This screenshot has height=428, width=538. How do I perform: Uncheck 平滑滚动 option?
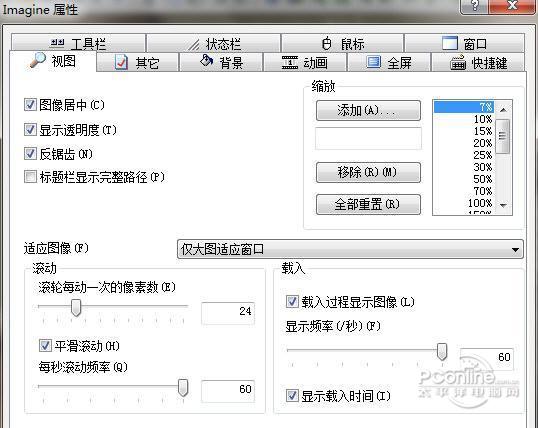(45, 345)
